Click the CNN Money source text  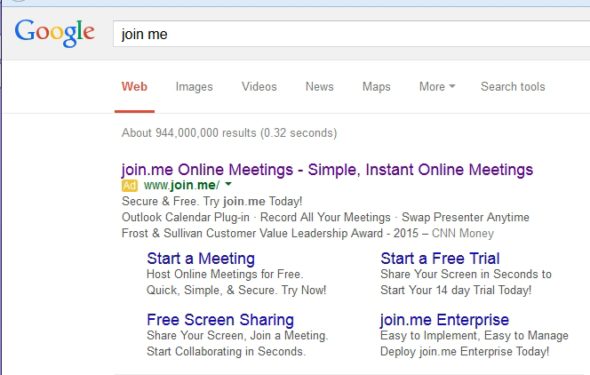[x=463, y=233]
